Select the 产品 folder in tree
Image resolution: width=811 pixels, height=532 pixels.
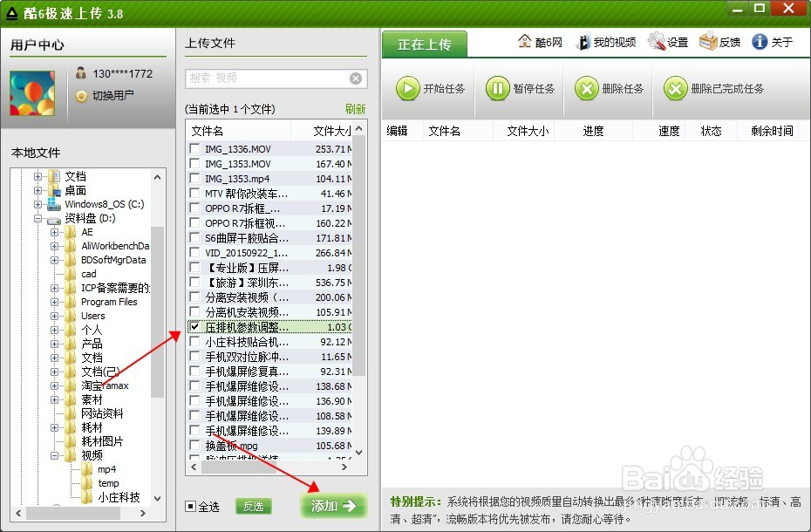click(92, 344)
